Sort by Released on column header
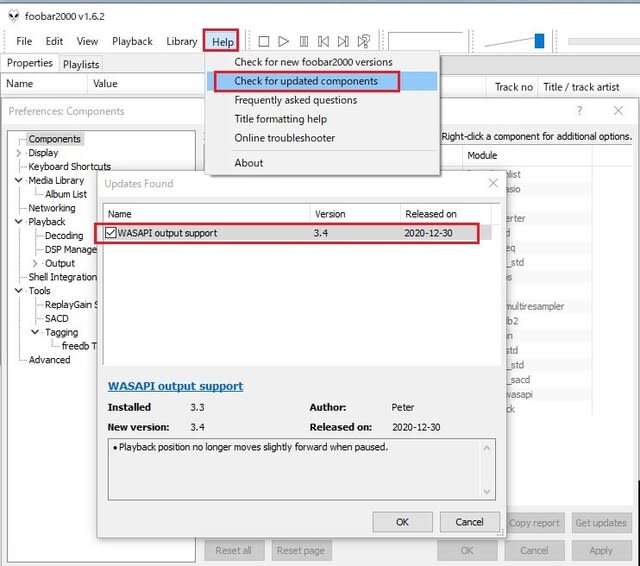The width and height of the screenshot is (640, 566). pyautogui.click(x=446, y=214)
